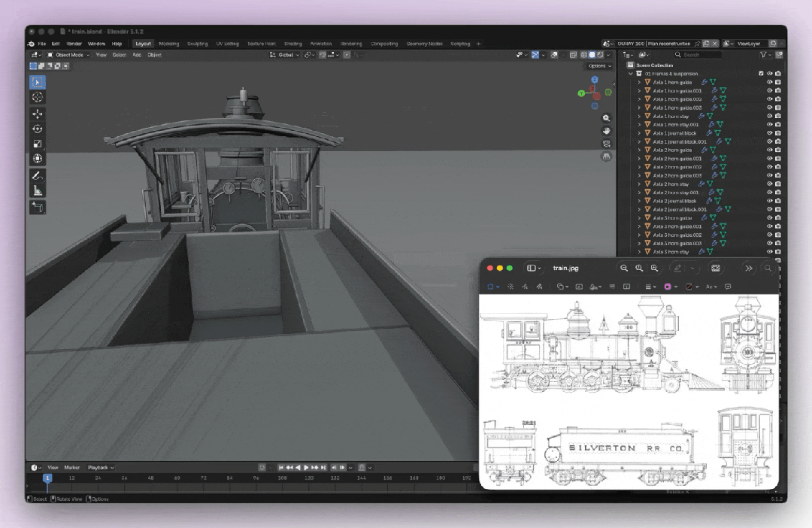Viewport: 812px width, 528px height.
Task: Open the Render menu
Action: point(74,44)
